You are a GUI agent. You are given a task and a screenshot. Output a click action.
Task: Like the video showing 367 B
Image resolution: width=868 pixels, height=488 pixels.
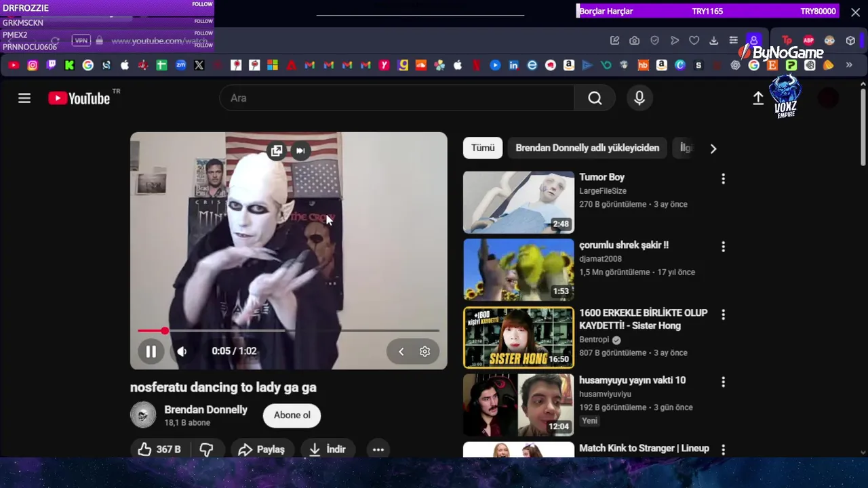[x=160, y=449]
